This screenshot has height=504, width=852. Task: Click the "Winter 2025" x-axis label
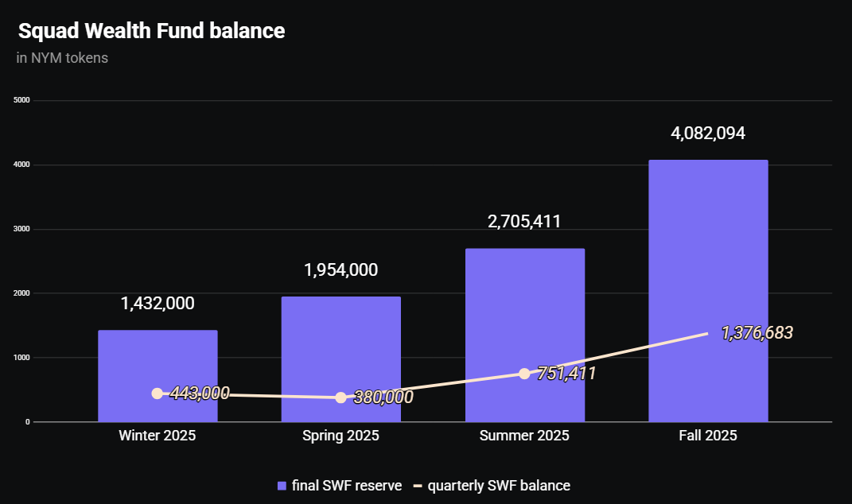158,436
